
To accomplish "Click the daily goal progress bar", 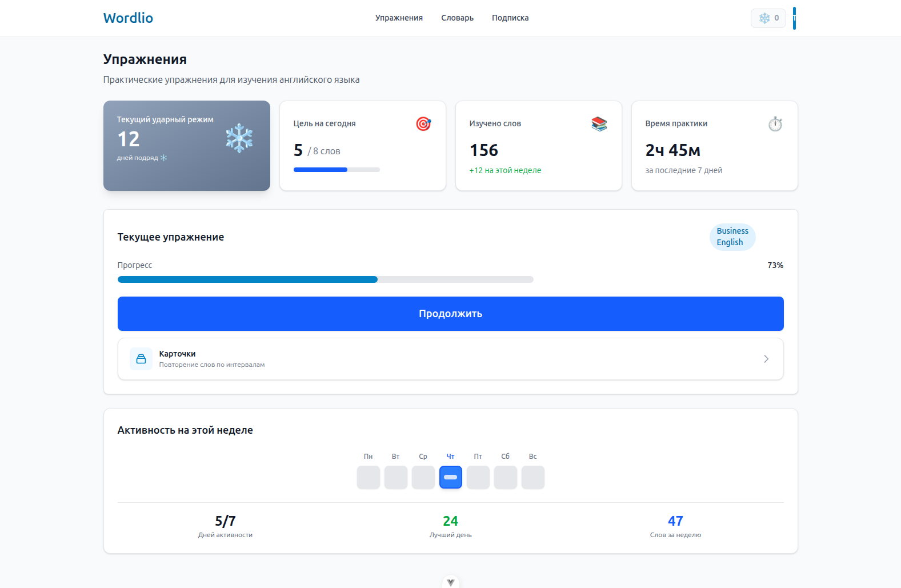I will pyautogui.click(x=337, y=170).
